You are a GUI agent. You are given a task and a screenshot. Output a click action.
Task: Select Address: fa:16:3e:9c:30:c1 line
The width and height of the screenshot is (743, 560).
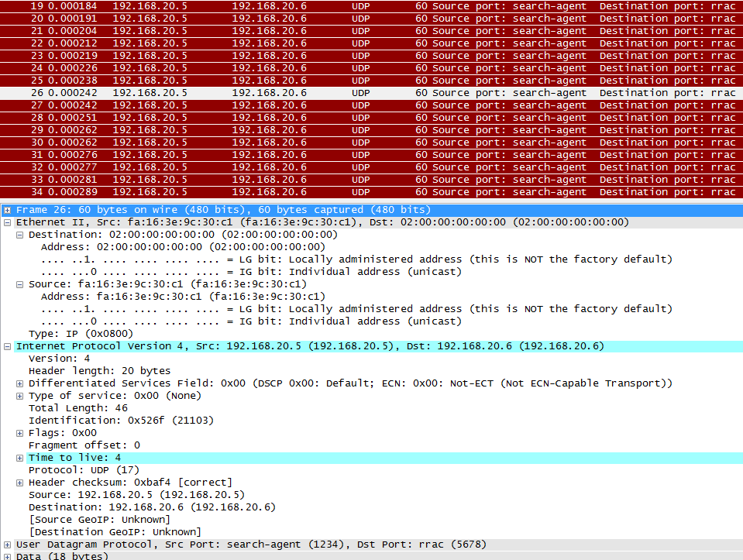(183, 297)
